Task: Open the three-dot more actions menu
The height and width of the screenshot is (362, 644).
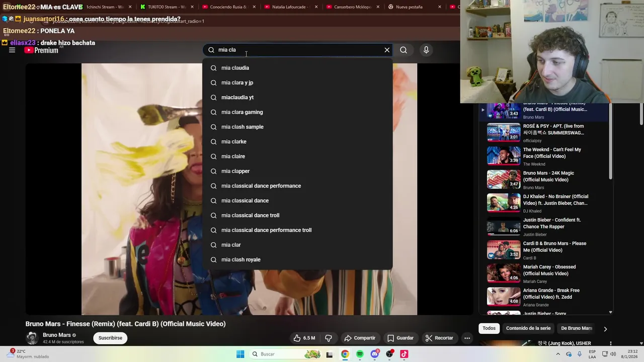Action: click(x=467, y=338)
